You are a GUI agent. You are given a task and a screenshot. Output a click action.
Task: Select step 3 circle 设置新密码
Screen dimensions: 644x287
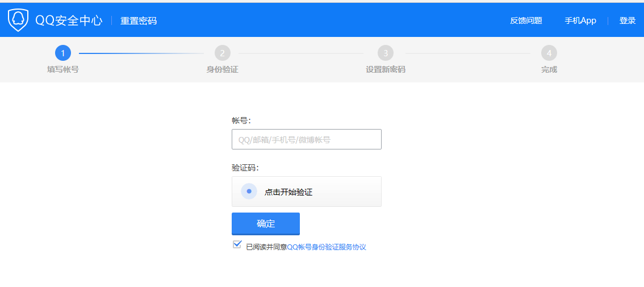pos(386,53)
